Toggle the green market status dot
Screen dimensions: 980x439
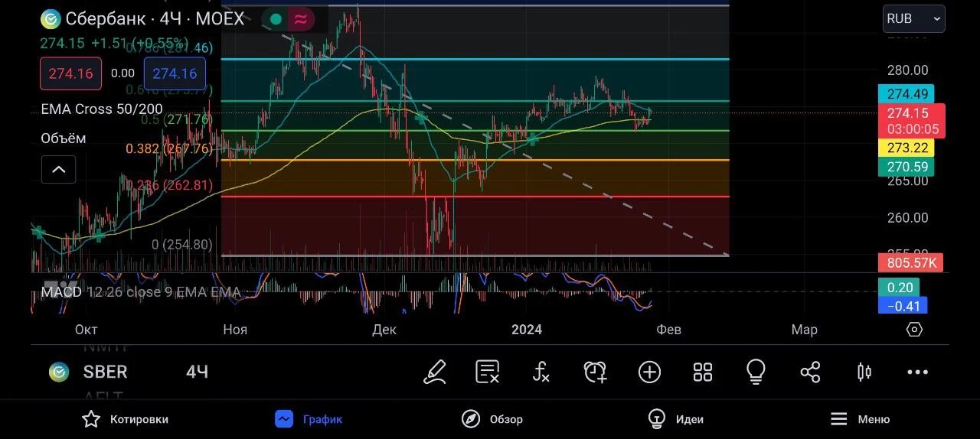276,19
